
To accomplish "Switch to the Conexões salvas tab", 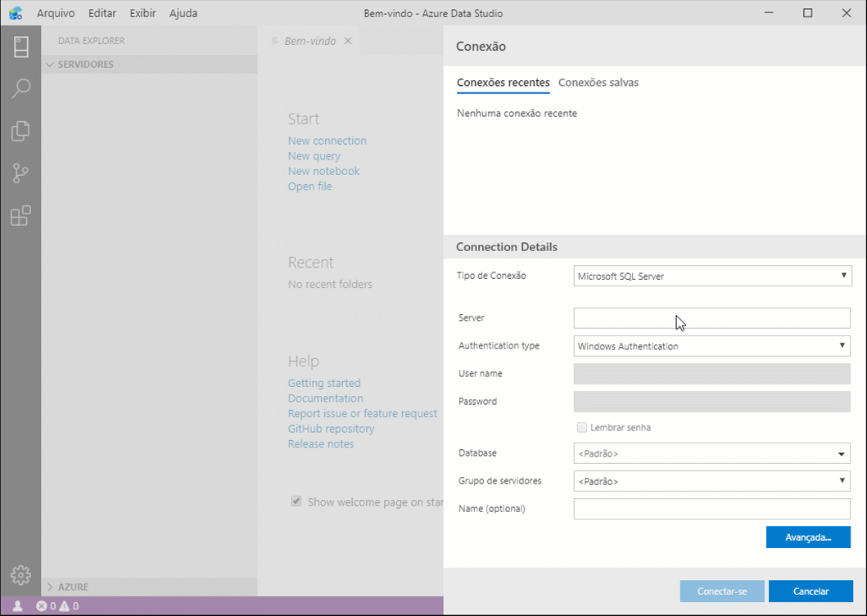I will coord(601,83).
